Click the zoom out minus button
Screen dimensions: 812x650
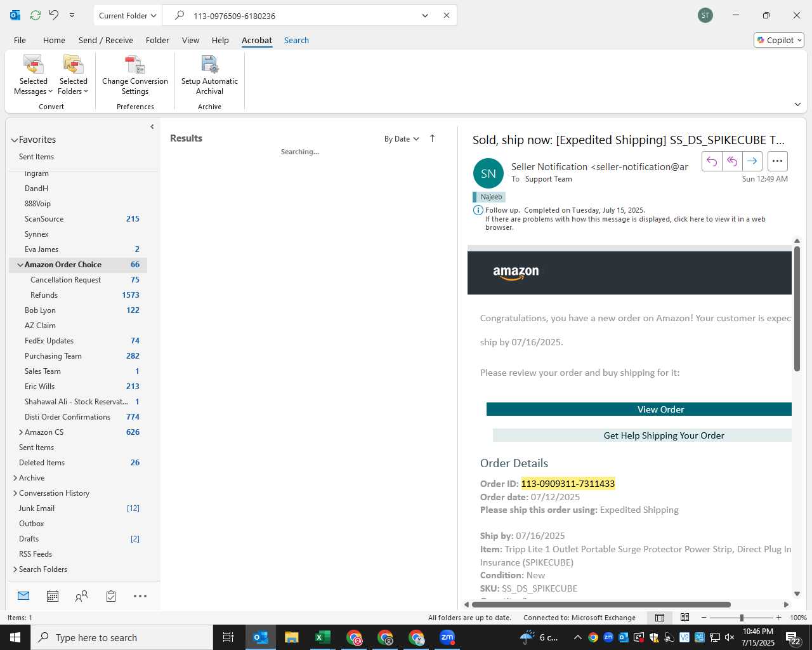point(704,618)
